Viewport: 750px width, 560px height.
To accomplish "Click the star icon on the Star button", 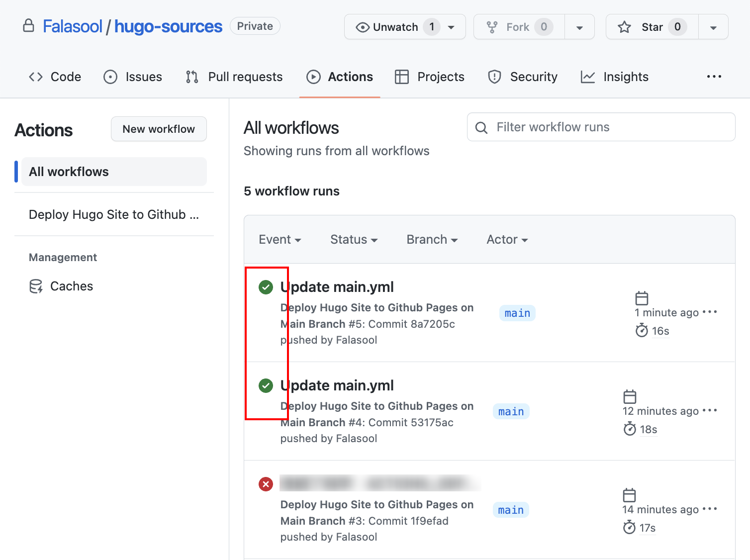I will 624,27.
